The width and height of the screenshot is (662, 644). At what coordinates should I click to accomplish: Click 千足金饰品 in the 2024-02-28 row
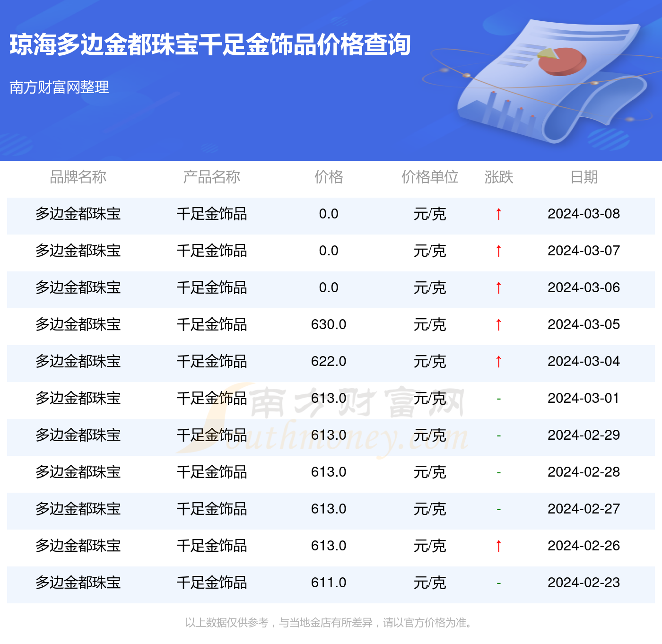point(212,472)
